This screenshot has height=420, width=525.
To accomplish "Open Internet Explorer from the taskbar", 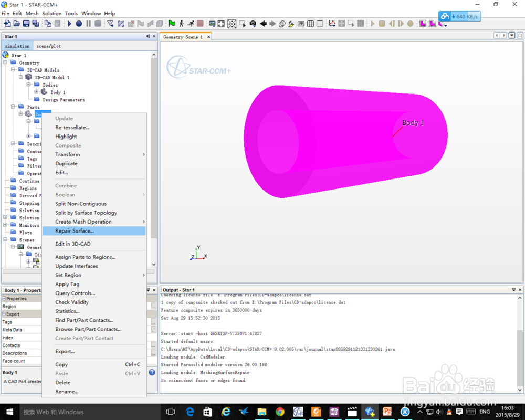I will 226,412.
